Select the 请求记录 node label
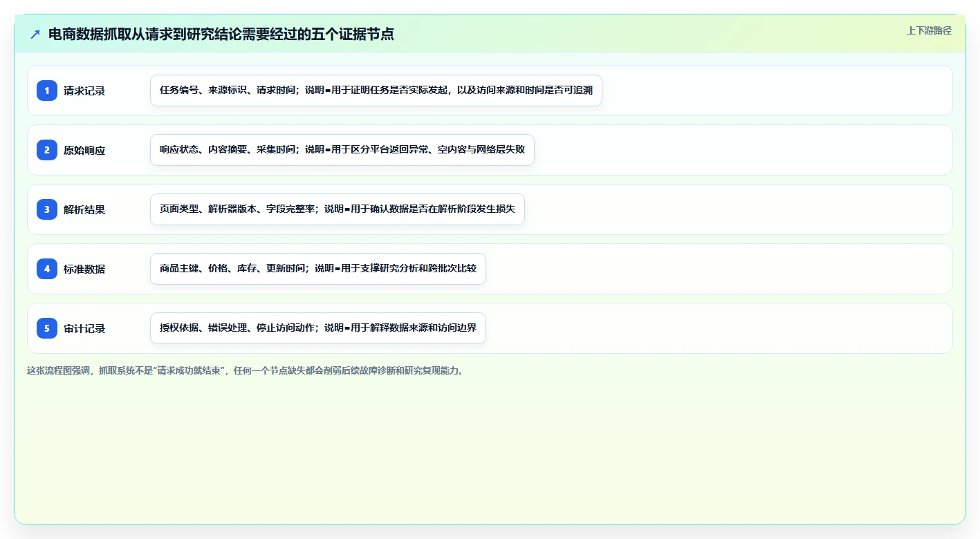The width and height of the screenshot is (980, 539). pyautogui.click(x=84, y=91)
